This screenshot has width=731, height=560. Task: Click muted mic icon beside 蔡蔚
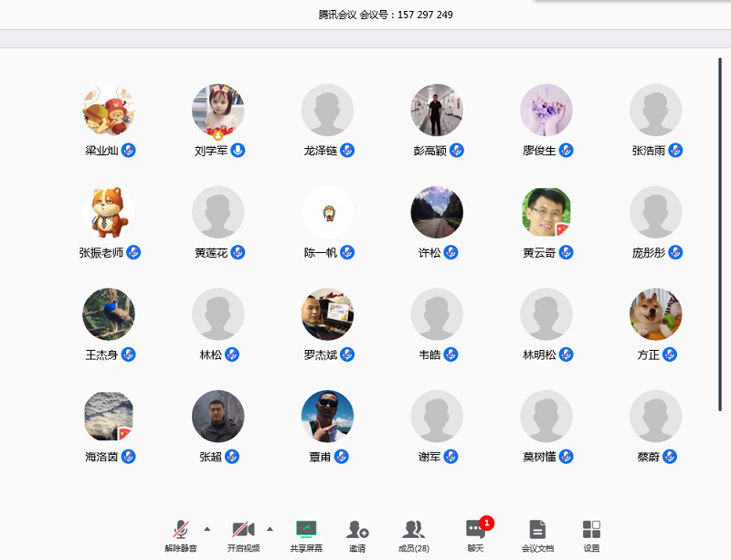[670, 457]
